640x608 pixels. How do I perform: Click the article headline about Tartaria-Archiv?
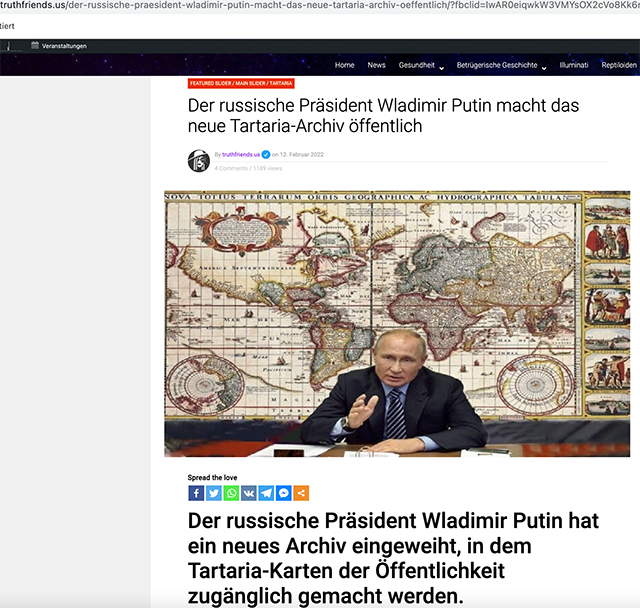pyautogui.click(x=383, y=115)
